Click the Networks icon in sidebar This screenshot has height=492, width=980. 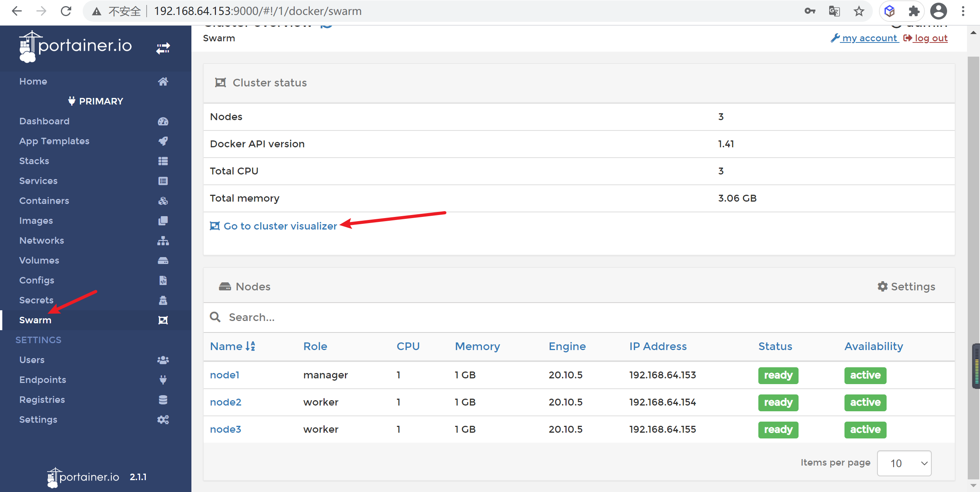[x=162, y=241]
